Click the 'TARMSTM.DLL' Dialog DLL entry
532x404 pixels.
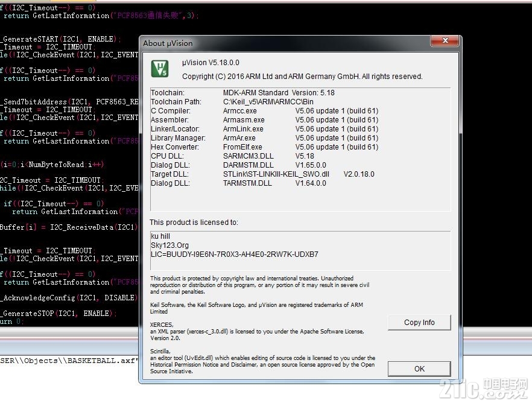pos(247,183)
